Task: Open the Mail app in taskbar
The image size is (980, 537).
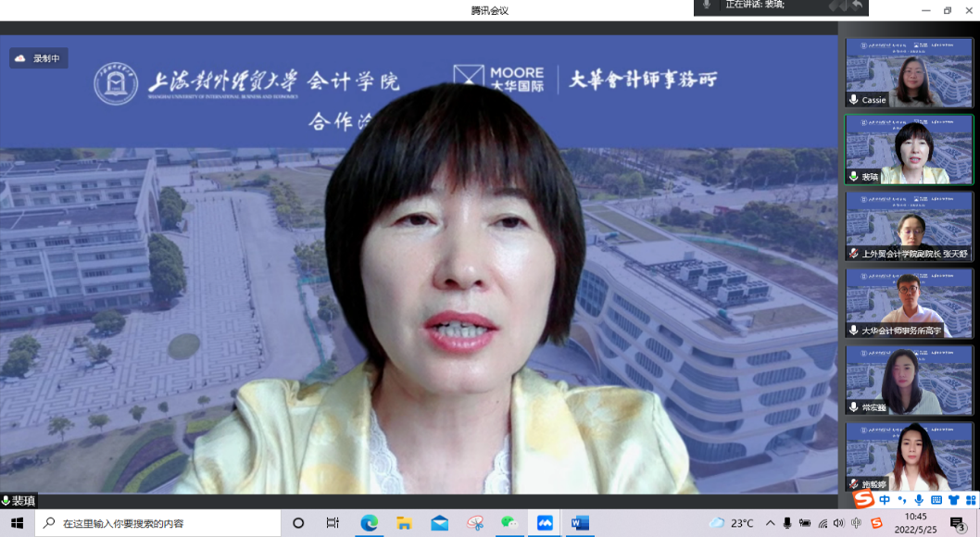Action: click(x=439, y=523)
